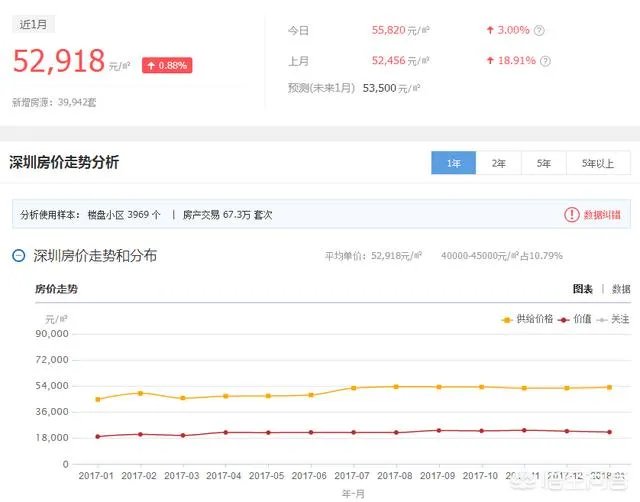Click the red 2017-01 value data point

tap(98, 436)
